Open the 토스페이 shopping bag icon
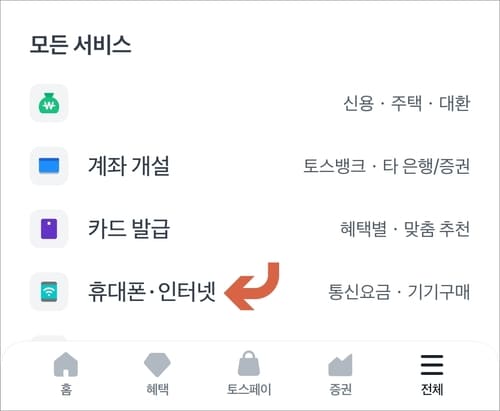The height and width of the screenshot is (411, 500). 249,363
